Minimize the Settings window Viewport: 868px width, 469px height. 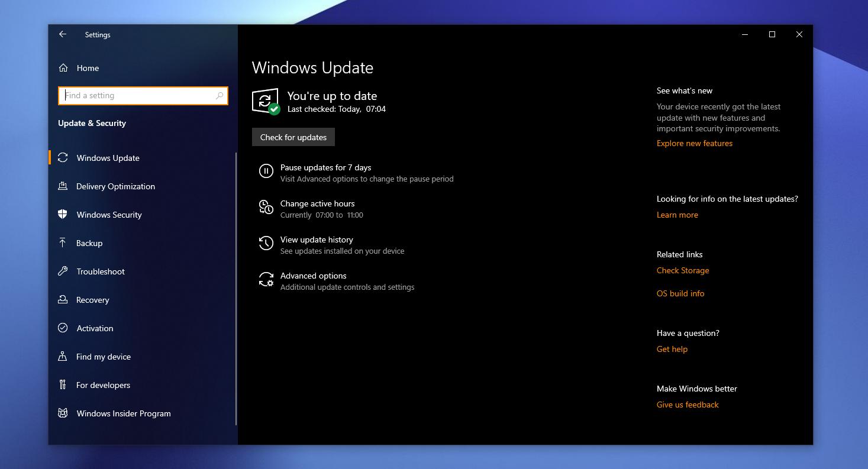pos(745,34)
